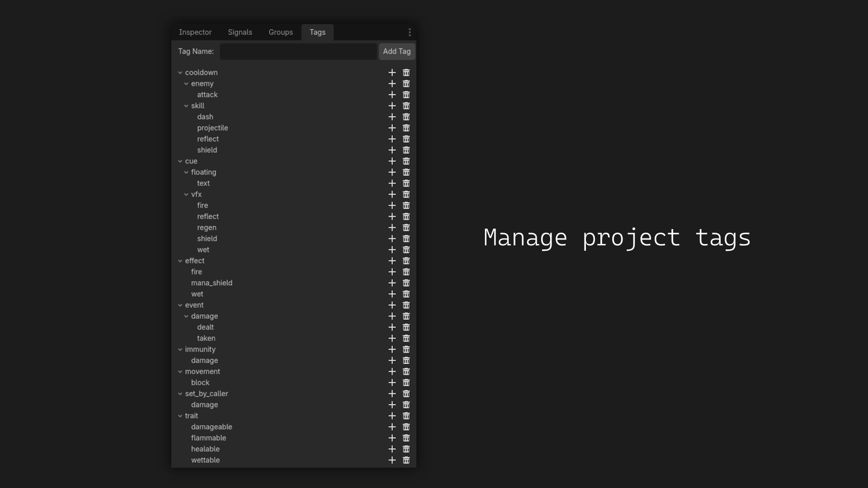Switch to the Inspector tab

pos(195,32)
